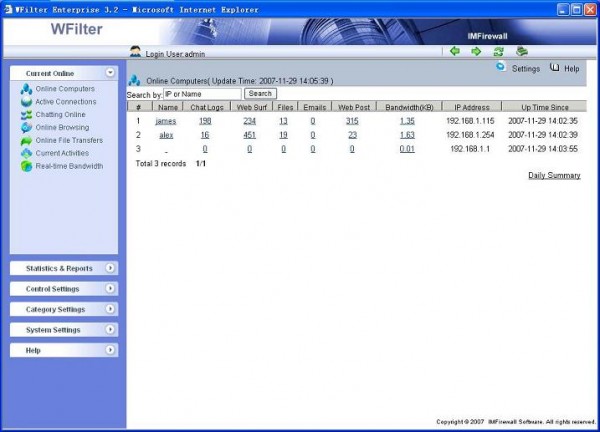The width and height of the screenshot is (600, 432).
Task: Open Settings in the top right
Action: tap(525, 69)
